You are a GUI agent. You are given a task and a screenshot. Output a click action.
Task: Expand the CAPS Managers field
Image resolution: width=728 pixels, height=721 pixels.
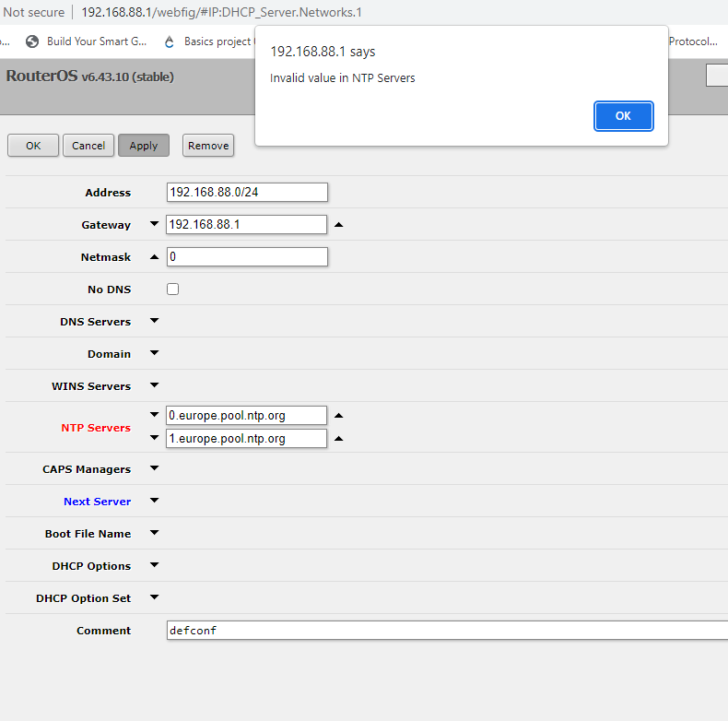[154, 469]
